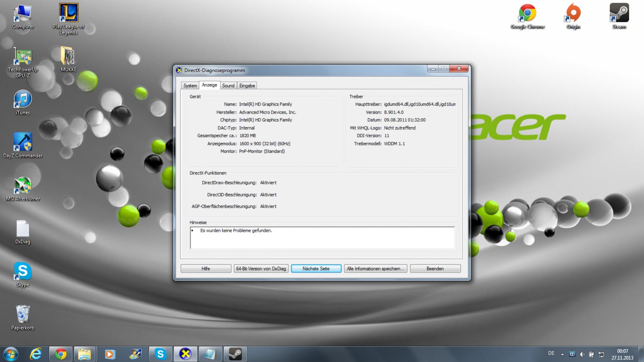Viewport: 644px width, 362px height.
Task: Open the Computer desktop icon
Action: (23, 17)
